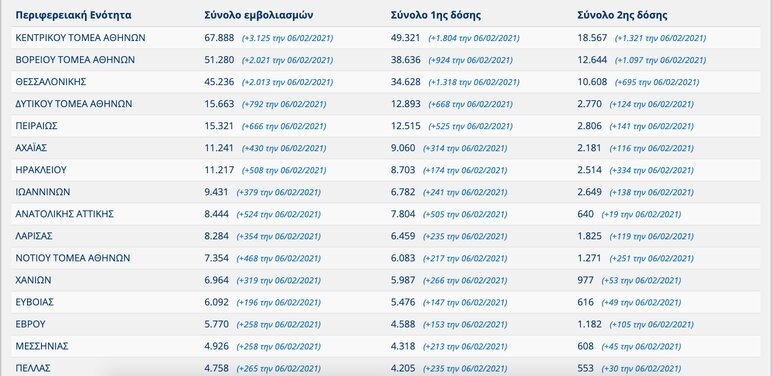Click the ΛΑΡΙΣΑΣ region name

point(34,236)
